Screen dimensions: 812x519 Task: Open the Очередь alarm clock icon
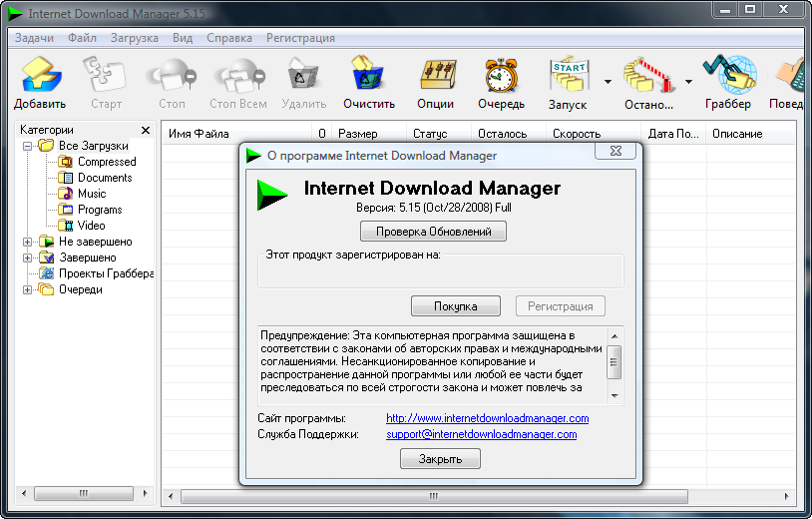(x=501, y=76)
